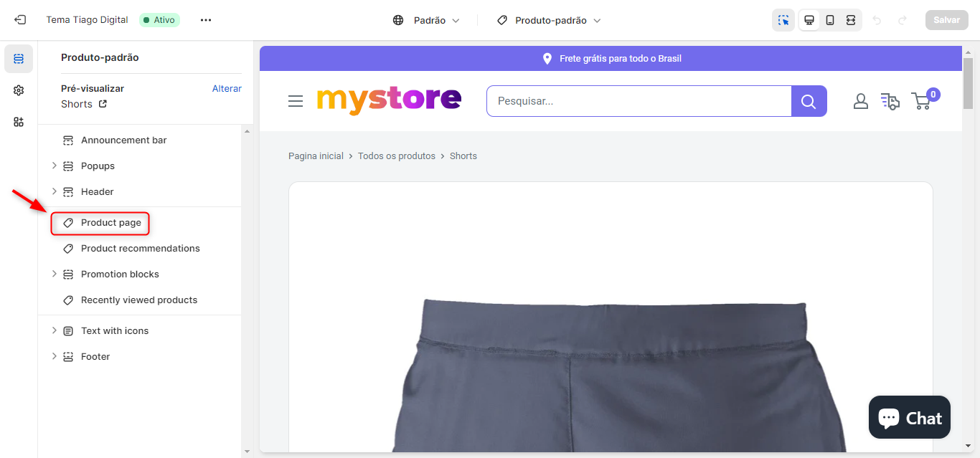Click the Frete grátis para todo o Brasil text

pos(621,59)
